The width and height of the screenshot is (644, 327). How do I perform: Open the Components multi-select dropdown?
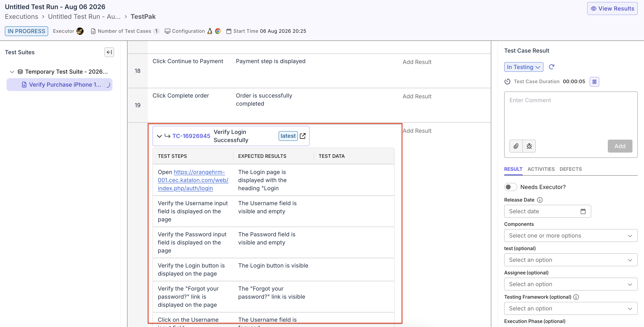point(571,236)
